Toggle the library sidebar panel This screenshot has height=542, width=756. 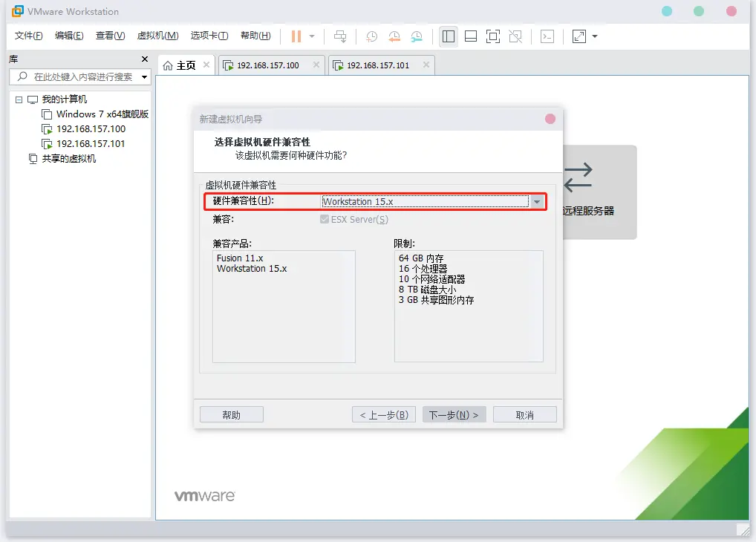coord(449,36)
